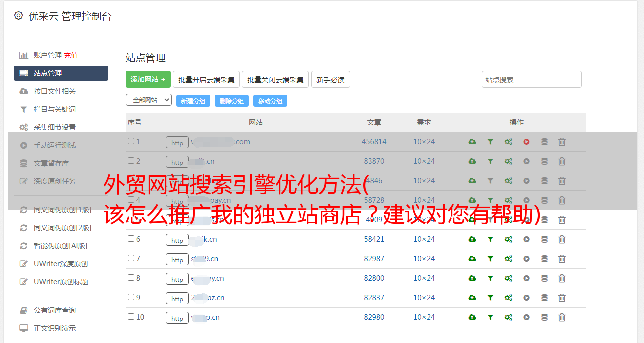Screen dimensions: 644x343
Task: Click the trash icon in row 10
Action: (x=562, y=317)
